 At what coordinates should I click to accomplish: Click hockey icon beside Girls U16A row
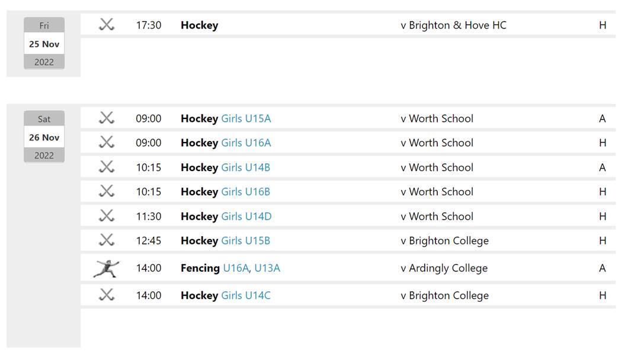click(107, 143)
